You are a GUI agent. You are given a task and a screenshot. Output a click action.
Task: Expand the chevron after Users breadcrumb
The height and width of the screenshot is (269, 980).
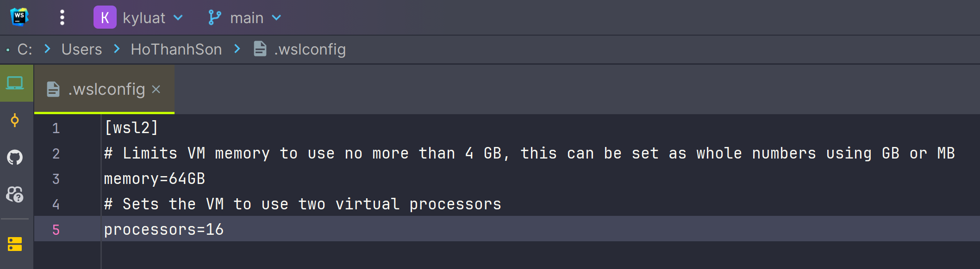[117, 49]
